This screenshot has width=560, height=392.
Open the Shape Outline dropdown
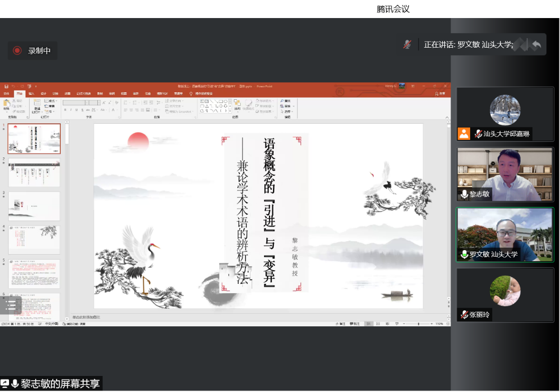click(x=264, y=106)
